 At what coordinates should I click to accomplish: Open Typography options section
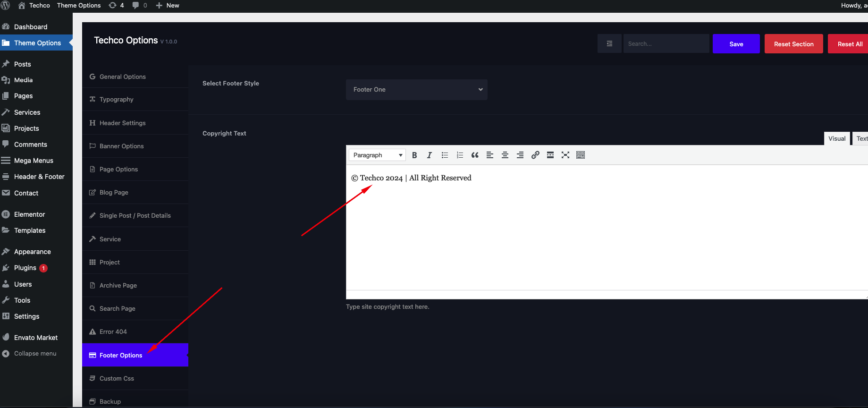click(x=116, y=100)
